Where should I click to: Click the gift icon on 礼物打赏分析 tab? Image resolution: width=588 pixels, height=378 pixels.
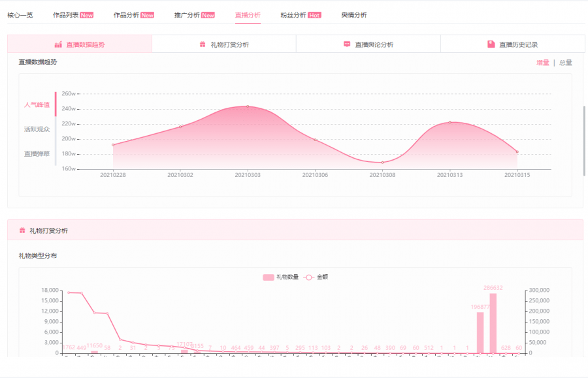(x=202, y=43)
